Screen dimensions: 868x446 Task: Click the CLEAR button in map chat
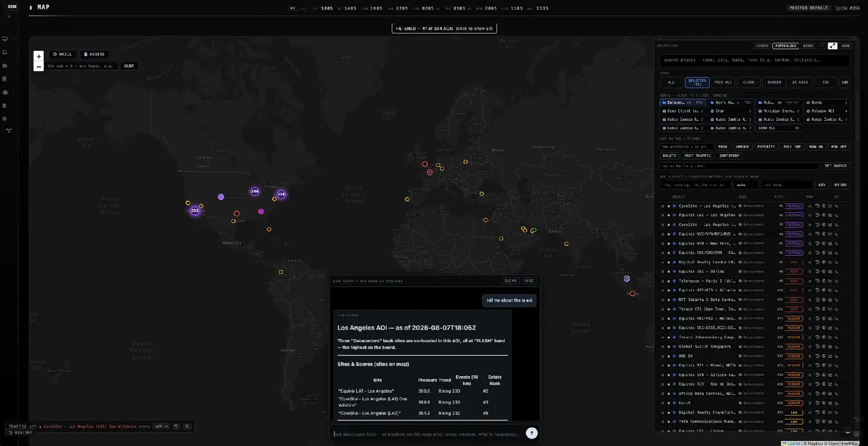tap(510, 281)
